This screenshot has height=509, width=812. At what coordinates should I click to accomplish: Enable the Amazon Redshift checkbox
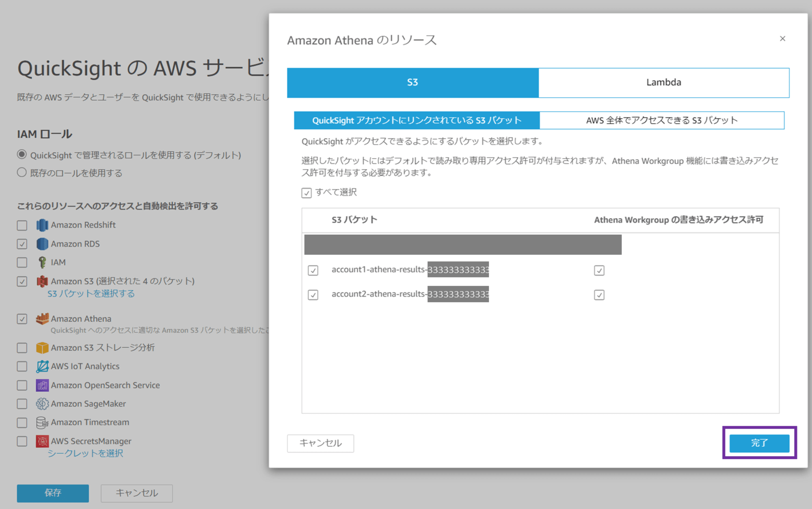tap(22, 225)
